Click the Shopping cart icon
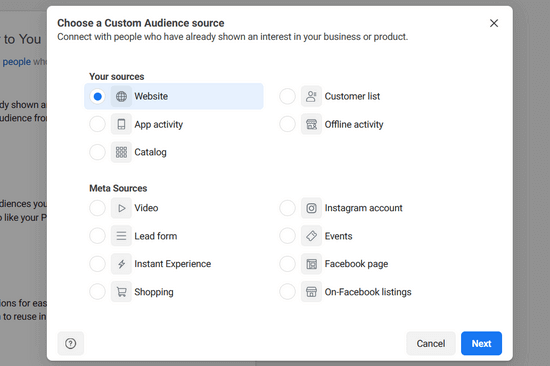Viewport: 550px width, 366px height. [121, 292]
